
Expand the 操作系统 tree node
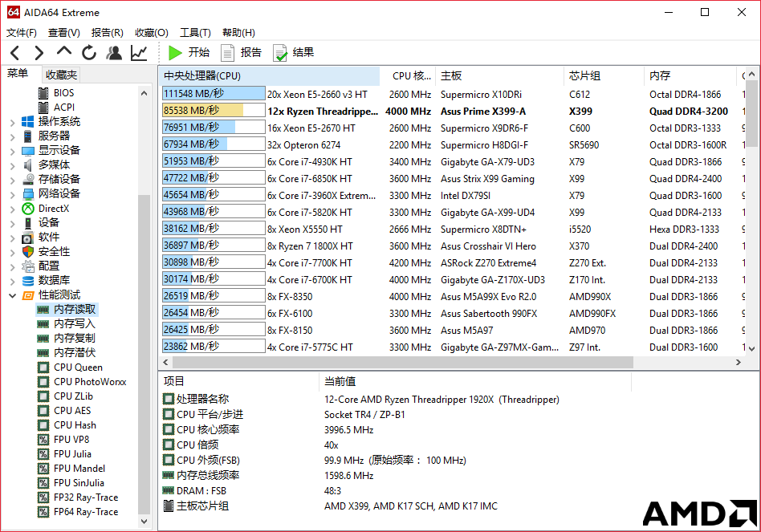(x=13, y=122)
